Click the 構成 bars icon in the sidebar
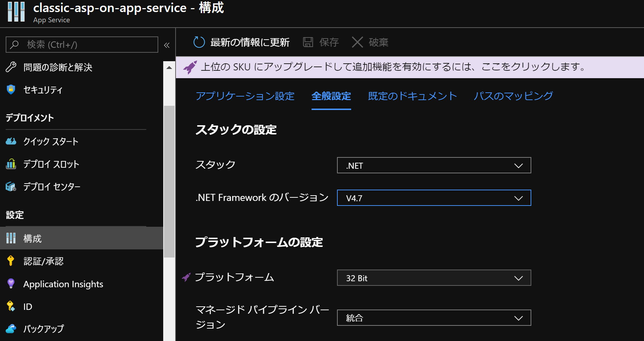Screen dimensions: 644x341 pos(11,238)
